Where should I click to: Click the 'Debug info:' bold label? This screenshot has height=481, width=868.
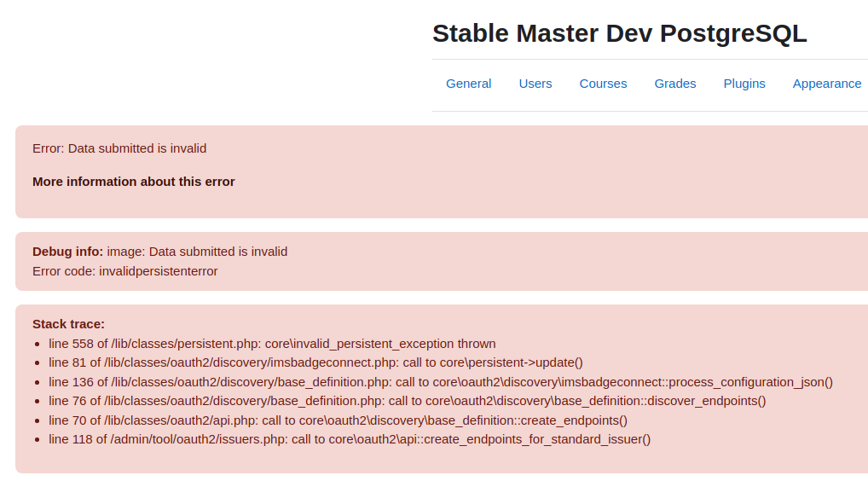pyautogui.click(x=67, y=252)
